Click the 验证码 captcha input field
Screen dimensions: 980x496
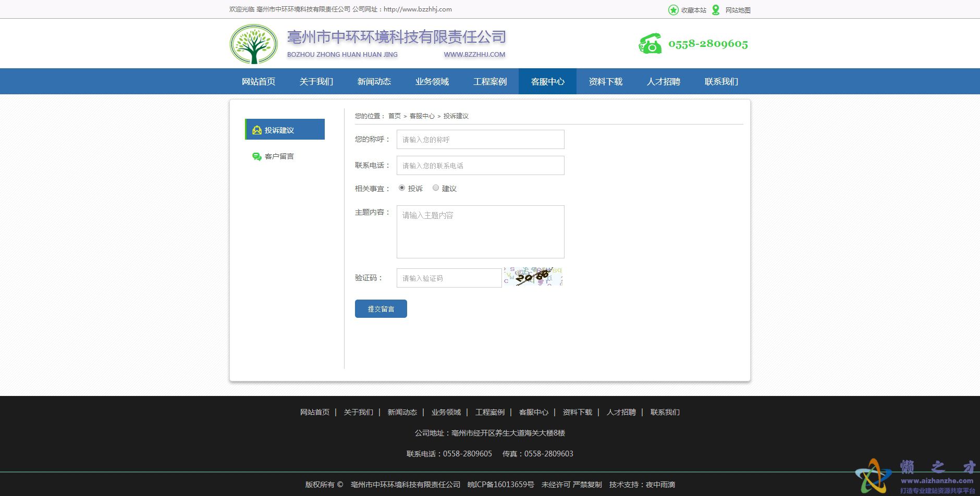[x=449, y=278]
